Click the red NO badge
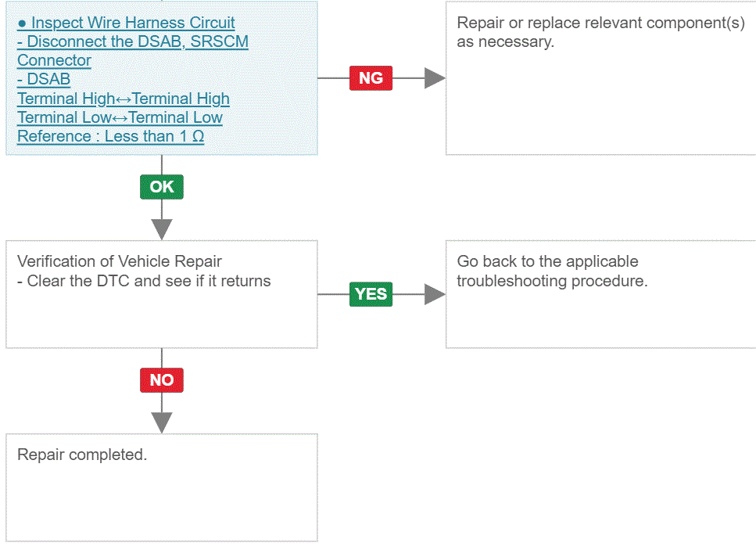The image size is (756, 550). [x=162, y=380]
